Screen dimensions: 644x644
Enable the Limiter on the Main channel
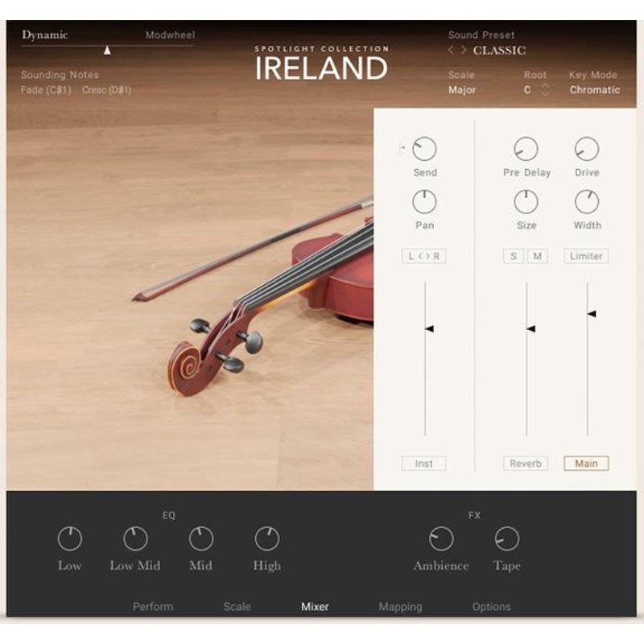point(585,256)
